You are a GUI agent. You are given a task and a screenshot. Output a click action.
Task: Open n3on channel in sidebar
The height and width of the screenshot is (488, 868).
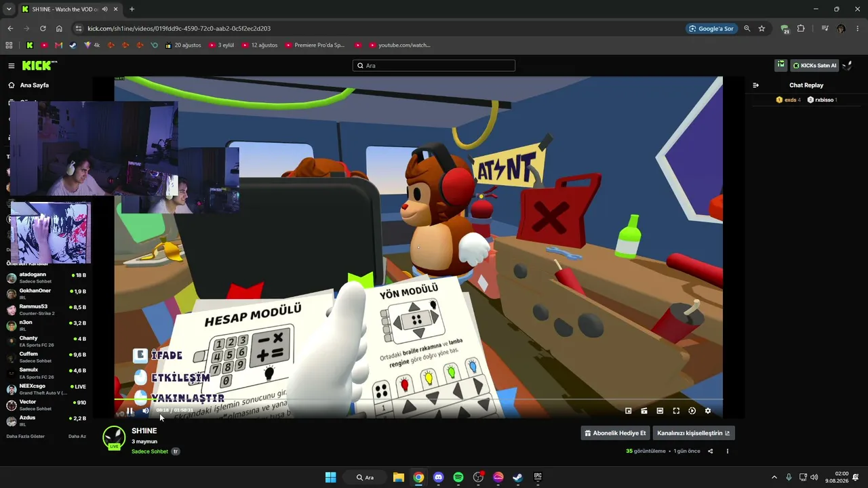(x=46, y=325)
